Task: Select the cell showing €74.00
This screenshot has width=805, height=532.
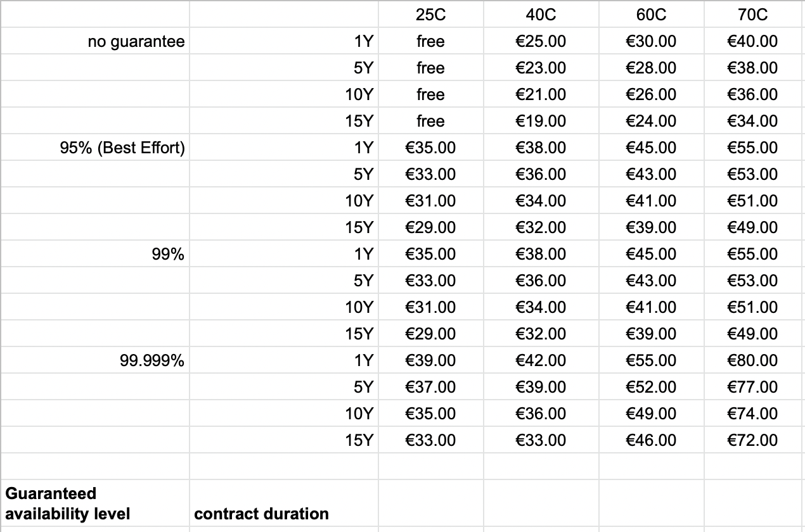Action: click(752, 414)
